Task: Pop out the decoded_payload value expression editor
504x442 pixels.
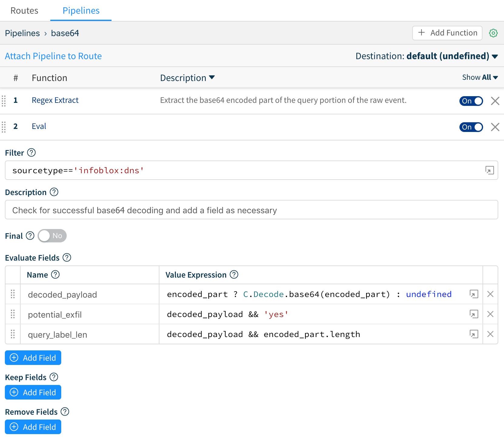Action: coord(473,294)
